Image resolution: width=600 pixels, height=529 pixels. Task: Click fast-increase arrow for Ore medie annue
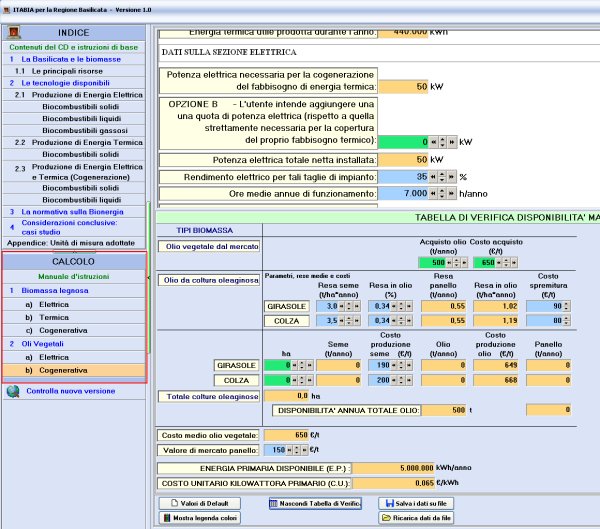tap(452, 194)
